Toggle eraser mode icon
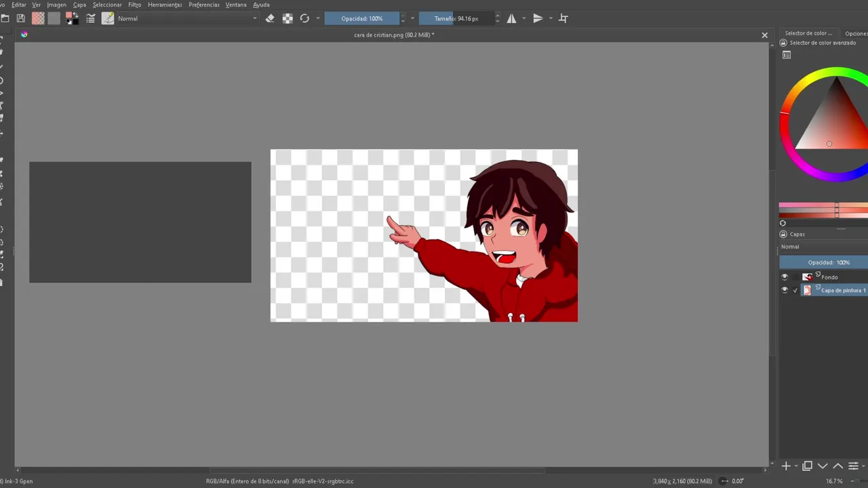Image resolution: width=868 pixels, height=488 pixels. 270,18
